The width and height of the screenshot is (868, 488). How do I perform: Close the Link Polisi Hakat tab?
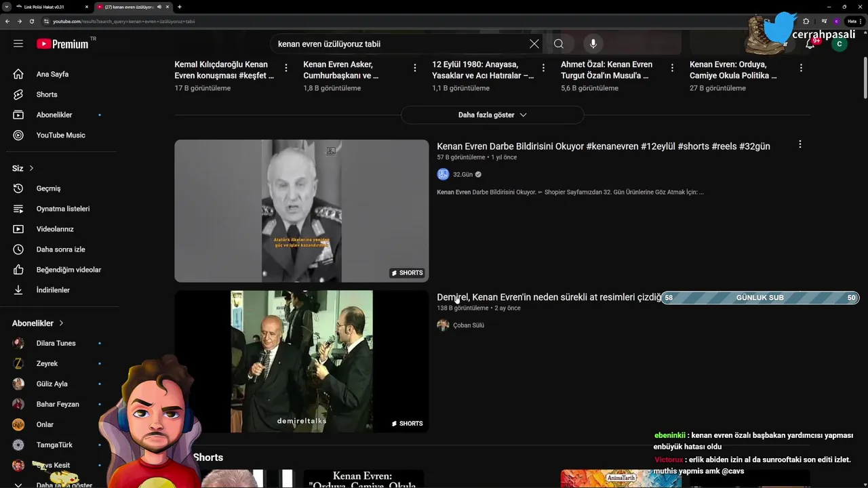(x=87, y=7)
